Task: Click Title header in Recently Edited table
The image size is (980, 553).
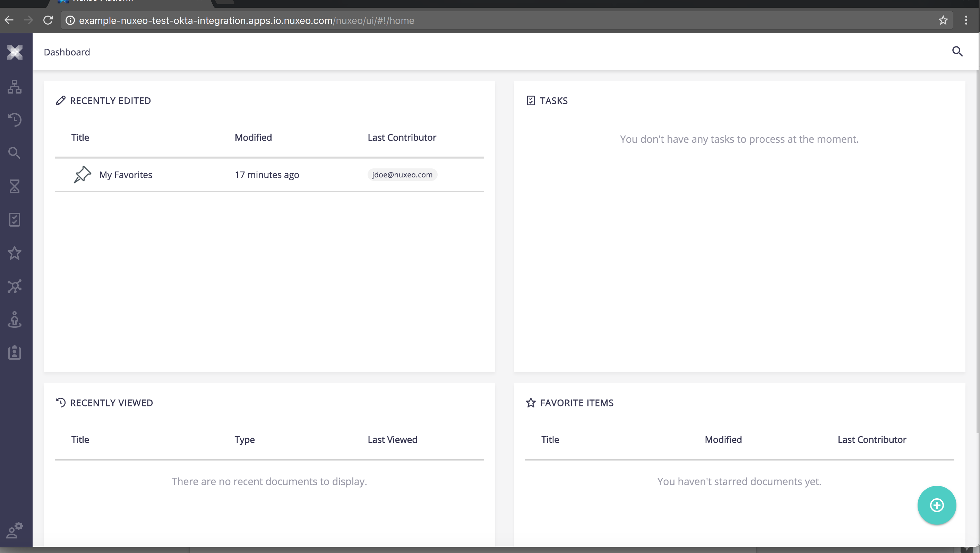Action: [x=80, y=137]
